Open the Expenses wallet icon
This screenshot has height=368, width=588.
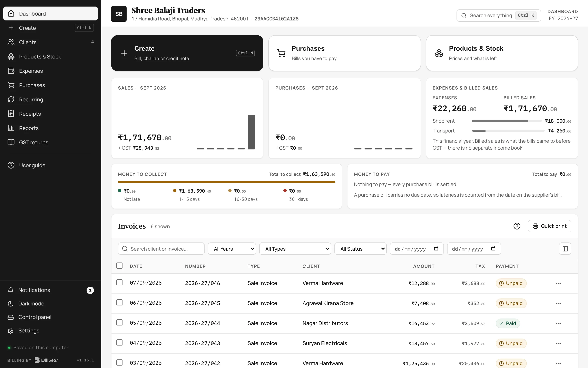11,71
